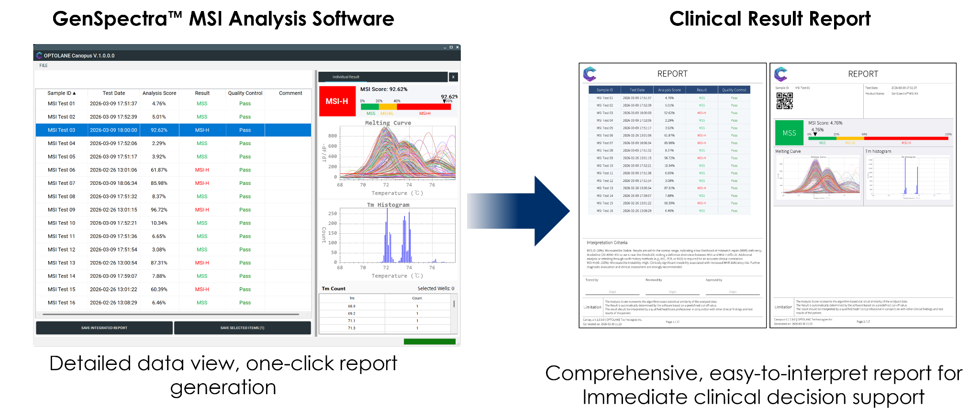Close the Individual Result panel with X
The height and width of the screenshot is (420, 980).
point(453,77)
